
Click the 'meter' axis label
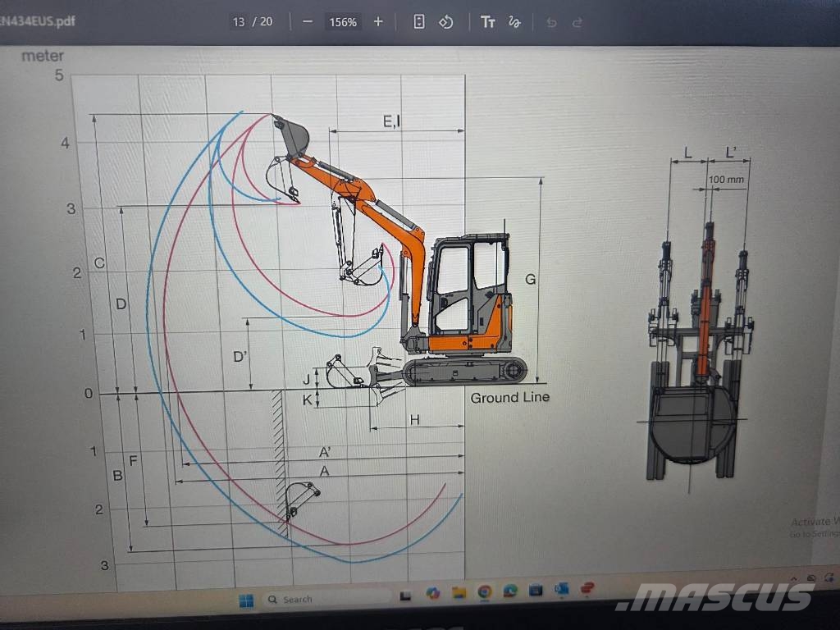click(43, 56)
